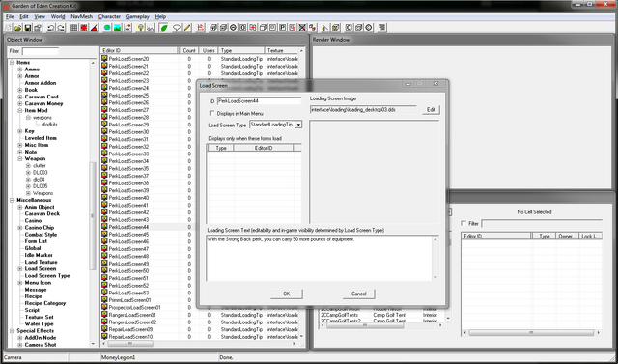Click the lightbulb toolbar icon

[141, 28]
